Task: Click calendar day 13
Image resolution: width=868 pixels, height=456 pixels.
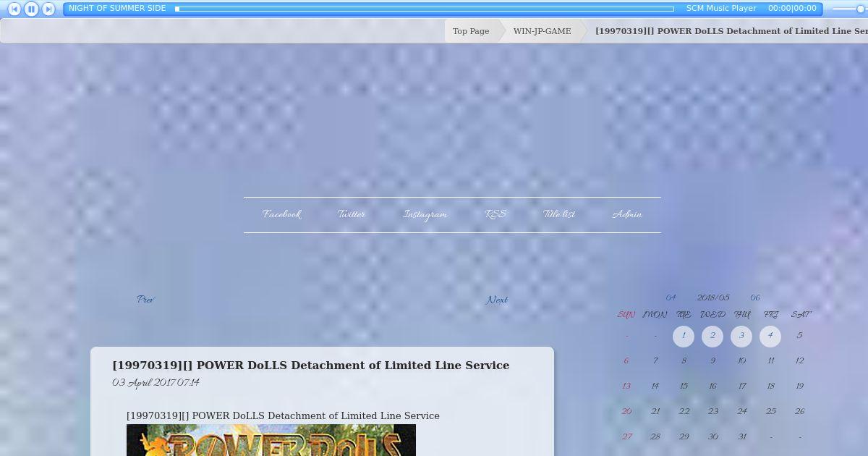Action: pos(626,387)
